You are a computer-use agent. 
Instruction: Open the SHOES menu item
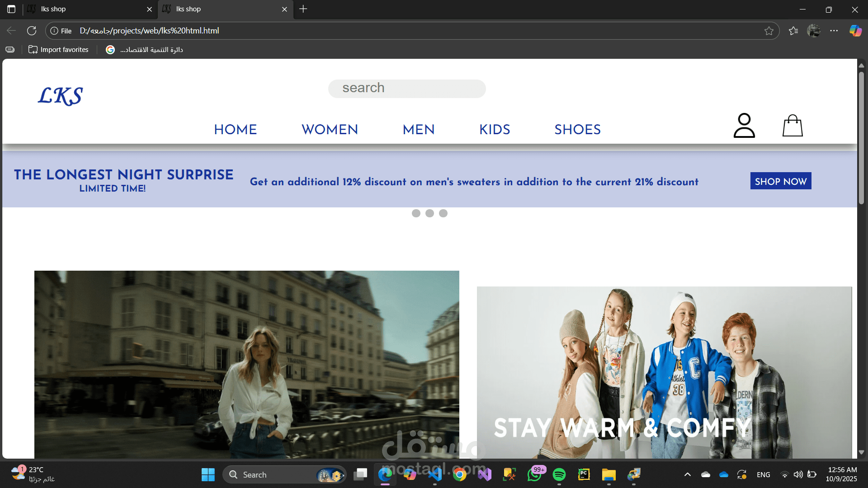577,130
